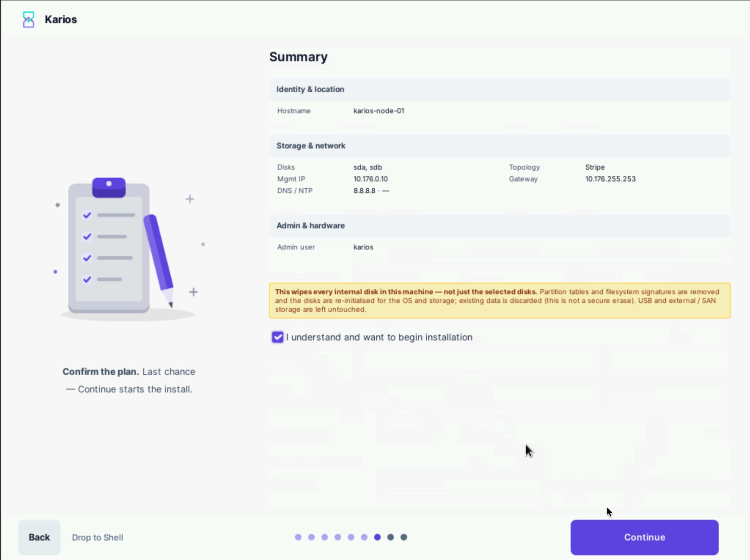Click the yellow disk wipe warning banner

point(500,300)
